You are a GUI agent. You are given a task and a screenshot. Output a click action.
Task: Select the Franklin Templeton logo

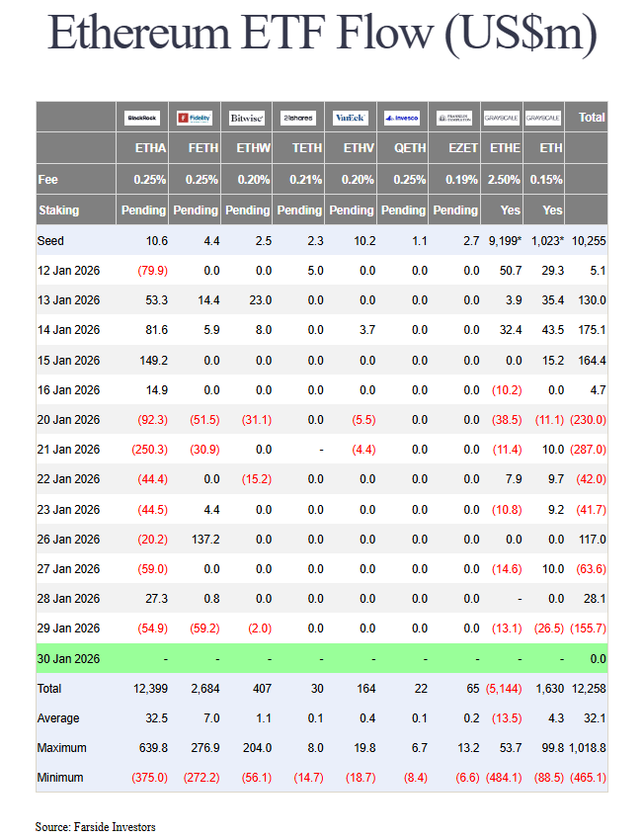tap(454, 118)
